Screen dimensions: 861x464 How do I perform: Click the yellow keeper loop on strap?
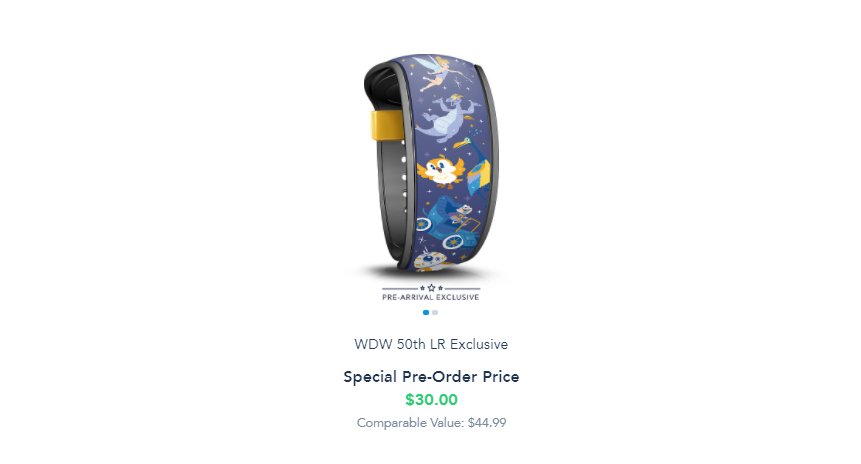[387, 126]
